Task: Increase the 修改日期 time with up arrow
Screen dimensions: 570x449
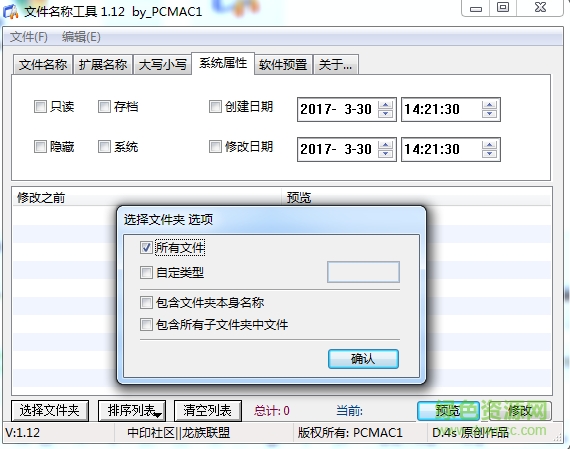Action: click(489, 145)
